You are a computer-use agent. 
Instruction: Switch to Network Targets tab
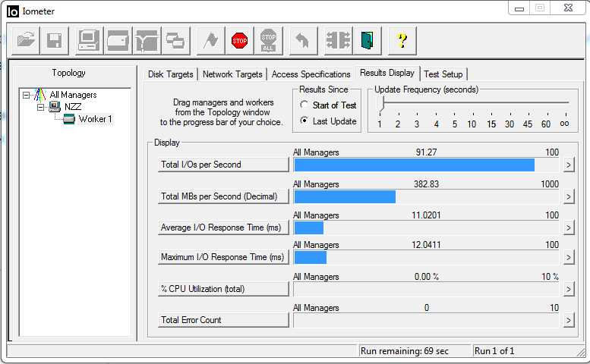(232, 74)
